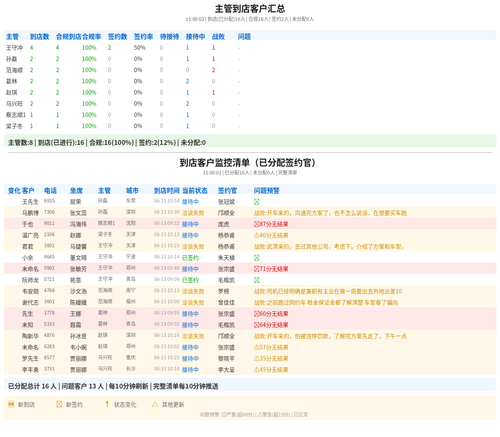
Task: Click seat name 冯海伟
Action: click(78, 224)
